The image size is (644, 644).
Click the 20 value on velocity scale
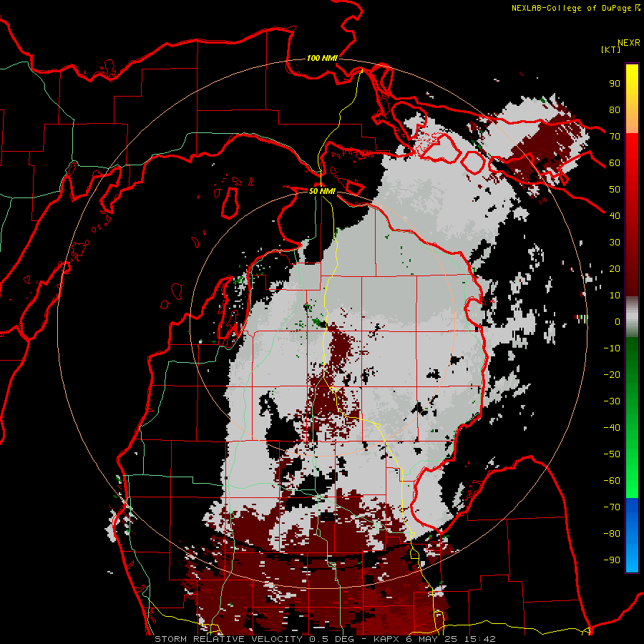pos(615,268)
